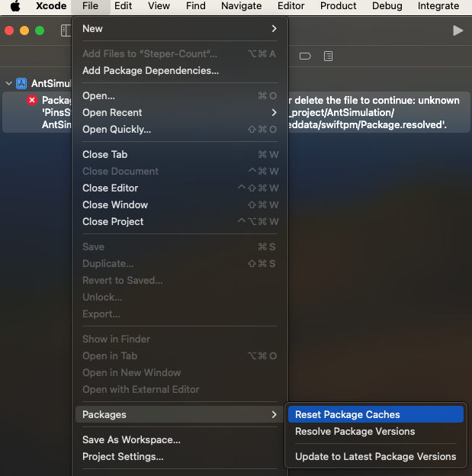This screenshot has height=476, width=472.
Task: Open the Debug menu
Action: point(387,6)
